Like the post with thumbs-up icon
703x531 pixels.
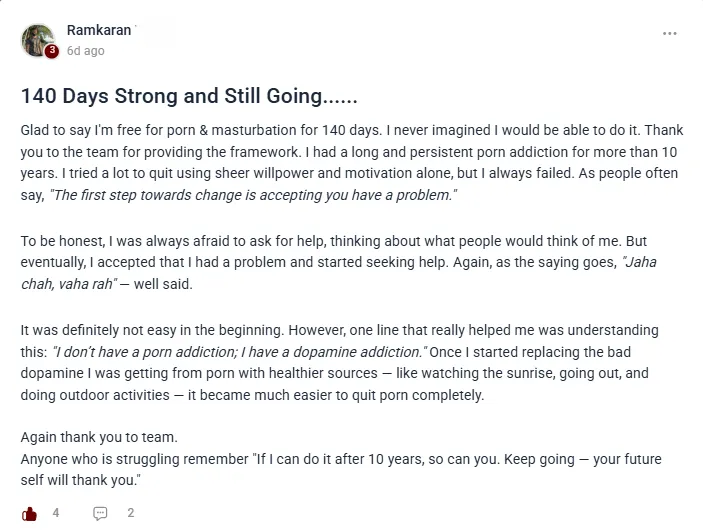point(29,514)
